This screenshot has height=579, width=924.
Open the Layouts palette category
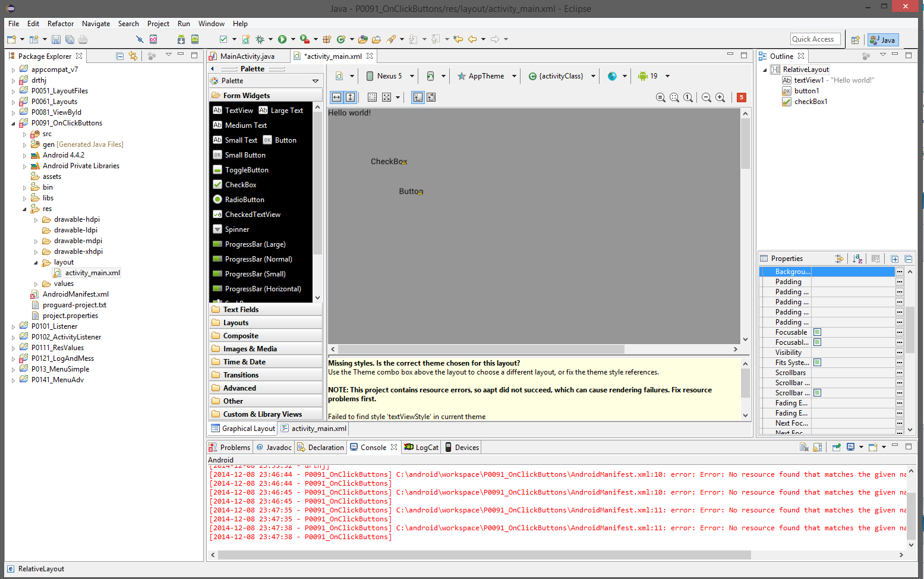pyautogui.click(x=266, y=323)
